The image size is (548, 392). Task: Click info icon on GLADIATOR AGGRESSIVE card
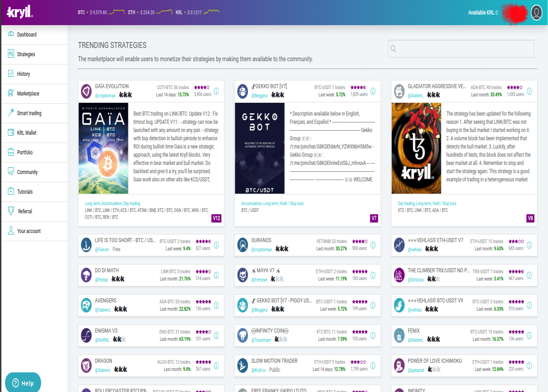[x=529, y=91]
